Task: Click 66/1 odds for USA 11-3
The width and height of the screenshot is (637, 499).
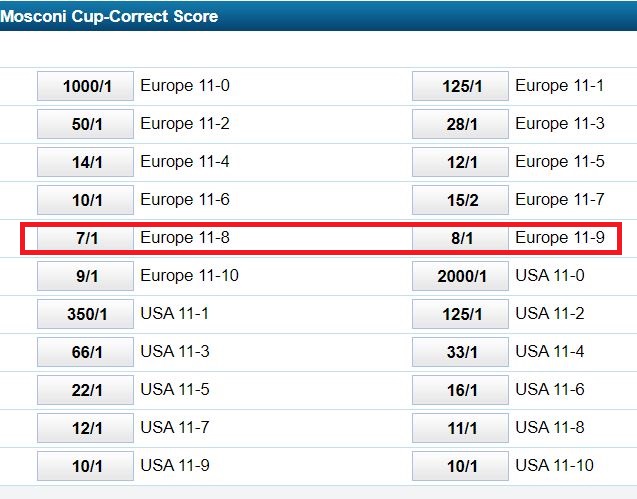Action: pyautogui.click(x=86, y=352)
